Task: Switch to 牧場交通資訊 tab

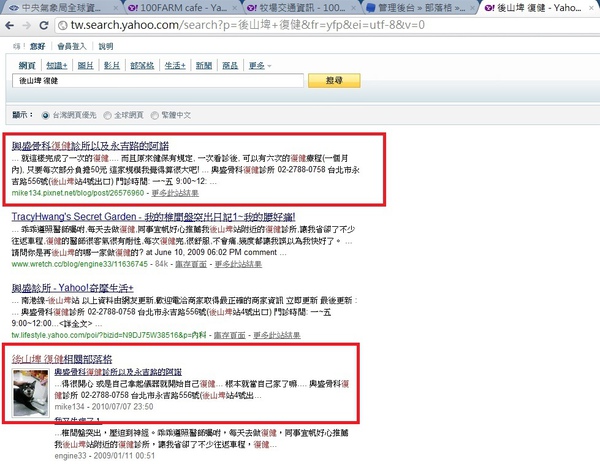Action: pos(300,8)
